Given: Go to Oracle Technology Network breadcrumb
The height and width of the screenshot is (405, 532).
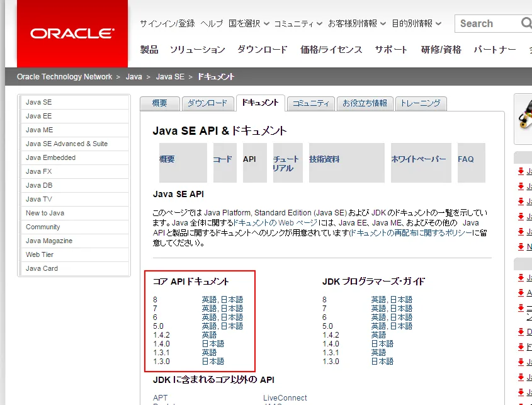Looking at the screenshot, I should point(64,77).
